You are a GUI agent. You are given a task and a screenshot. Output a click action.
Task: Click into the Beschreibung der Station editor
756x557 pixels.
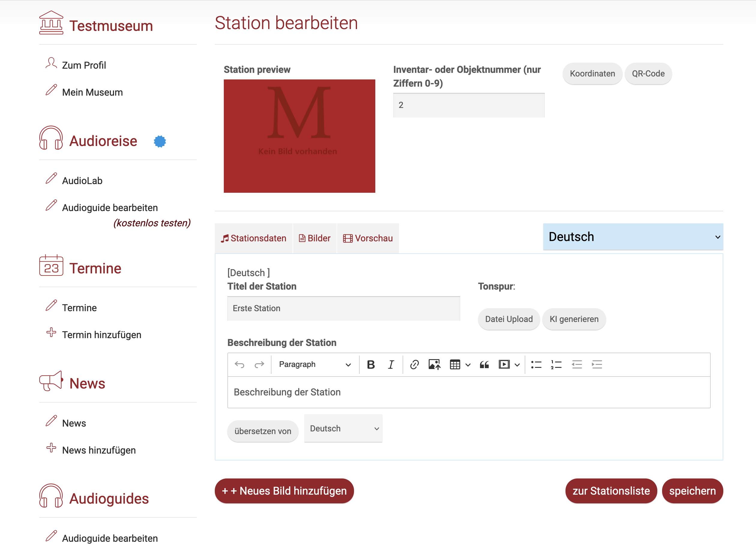[x=469, y=392]
